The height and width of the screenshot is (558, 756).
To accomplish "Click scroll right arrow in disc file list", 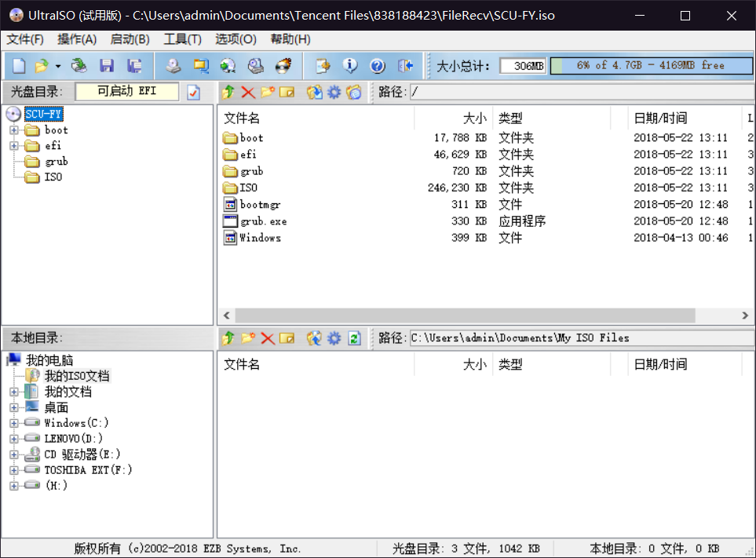I will click(745, 315).
